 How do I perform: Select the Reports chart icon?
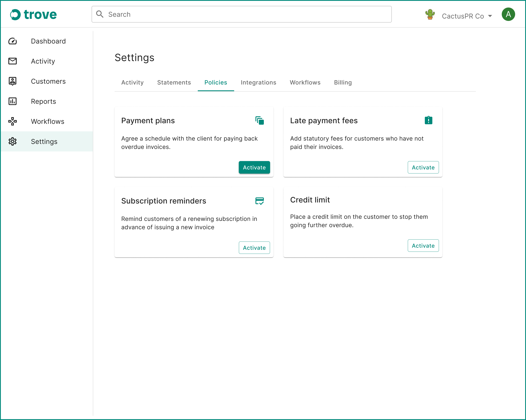(x=13, y=101)
